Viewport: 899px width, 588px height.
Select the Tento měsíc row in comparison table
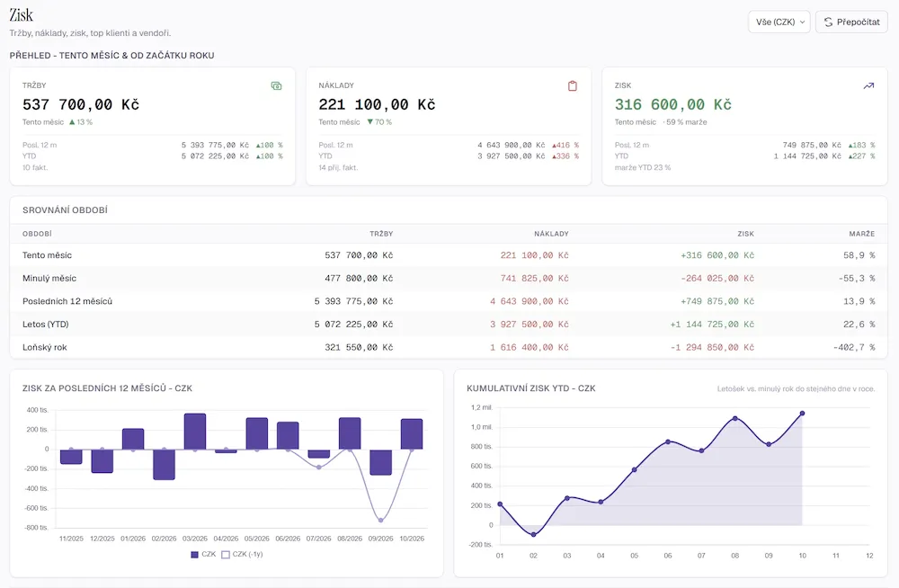click(x=449, y=255)
